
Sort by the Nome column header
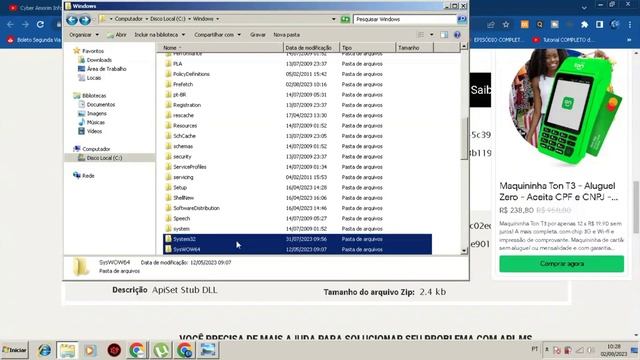pos(220,48)
